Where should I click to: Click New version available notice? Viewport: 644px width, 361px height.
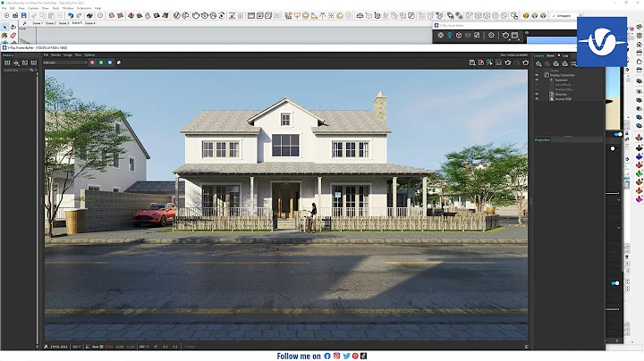coord(513,55)
